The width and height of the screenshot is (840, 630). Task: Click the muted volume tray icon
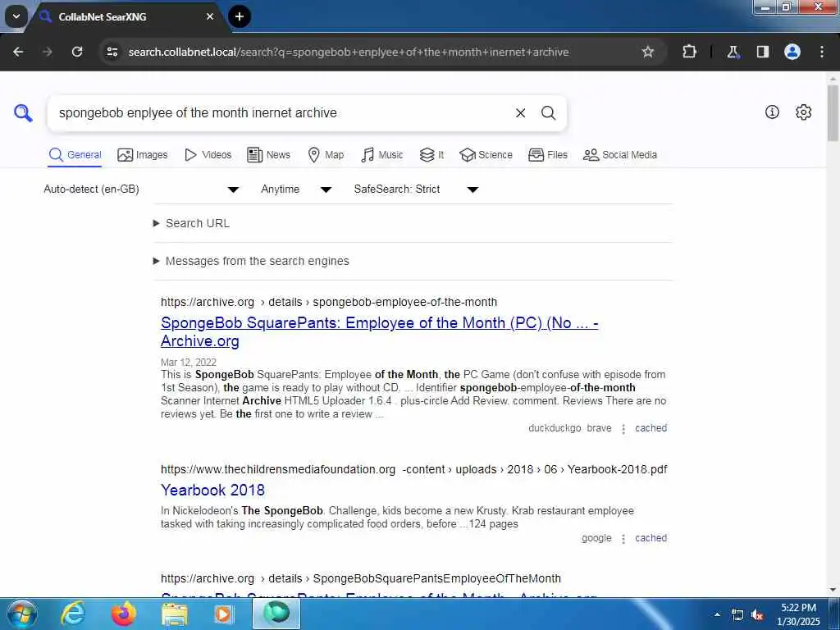click(x=757, y=615)
